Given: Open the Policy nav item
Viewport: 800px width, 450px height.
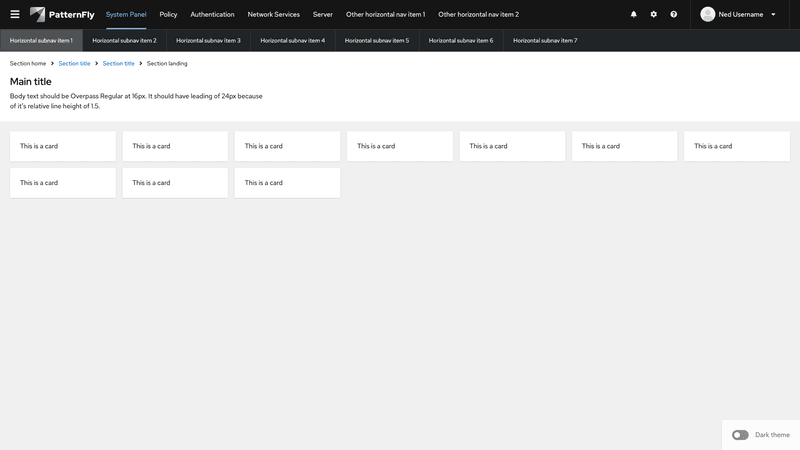Looking at the screenshot, I should [168, 15].
